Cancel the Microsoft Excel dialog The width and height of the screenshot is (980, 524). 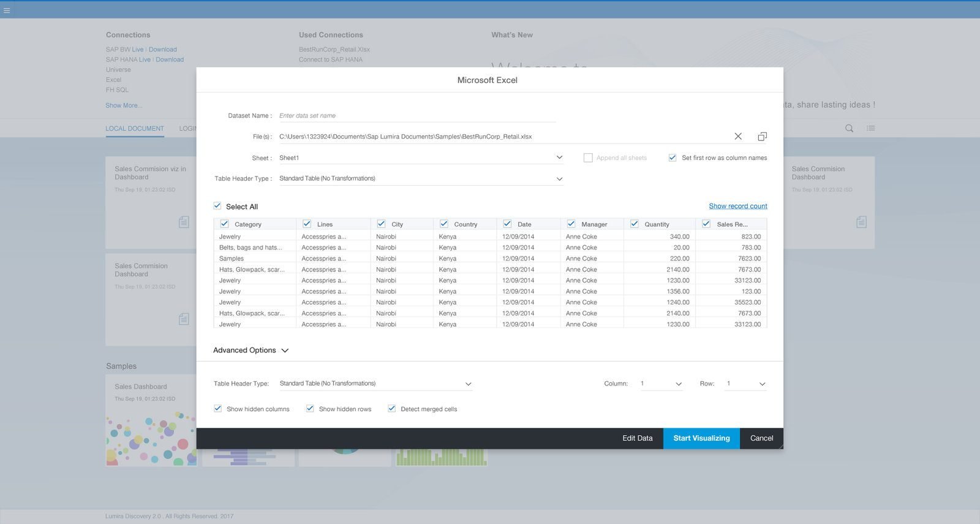[x=761, y=438]
